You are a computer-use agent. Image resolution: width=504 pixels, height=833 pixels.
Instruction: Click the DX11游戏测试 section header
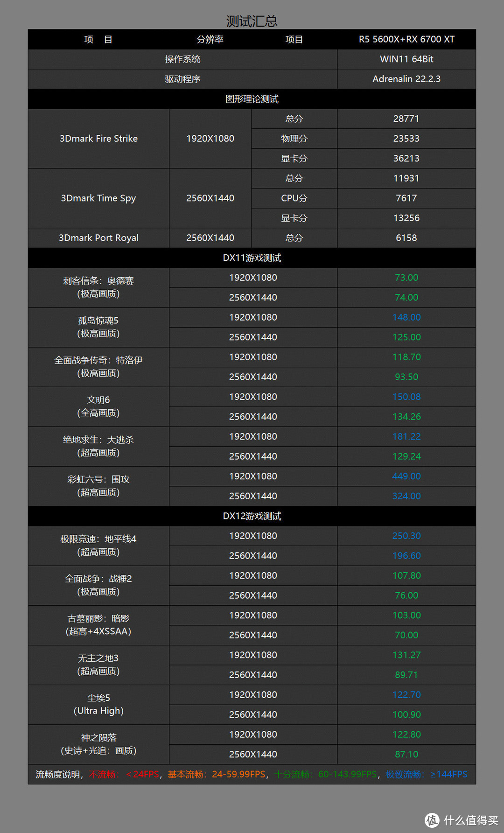[x=252, y=258]
